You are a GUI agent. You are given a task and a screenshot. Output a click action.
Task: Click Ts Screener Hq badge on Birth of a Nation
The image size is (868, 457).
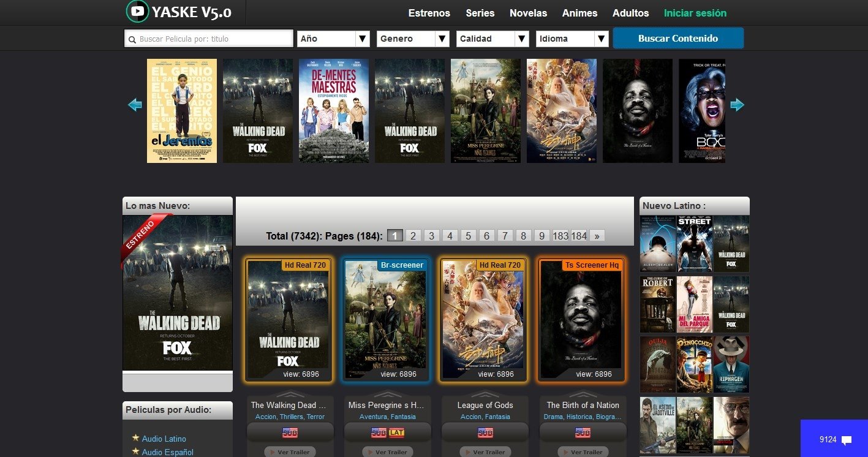[x=592, y=265]
